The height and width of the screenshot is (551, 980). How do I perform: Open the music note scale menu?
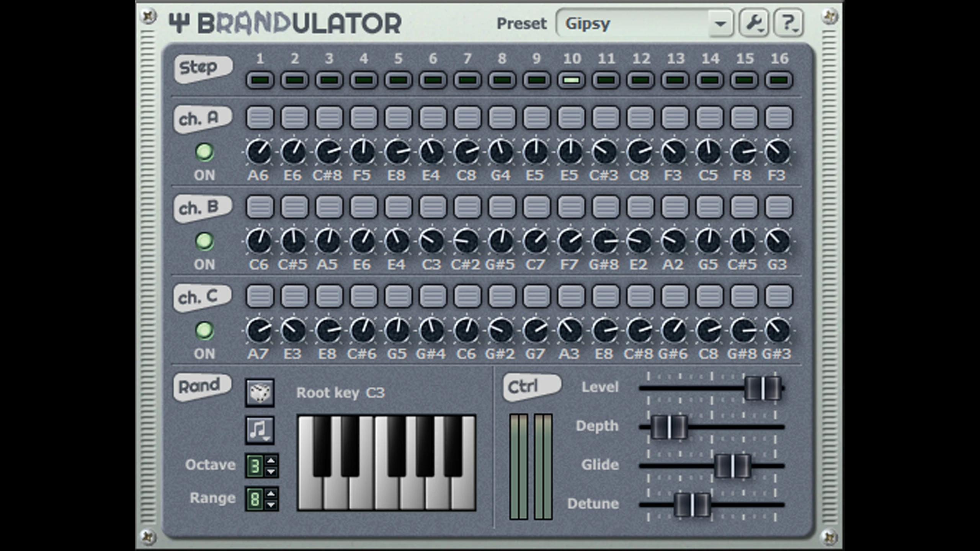(x=260, y=430)
